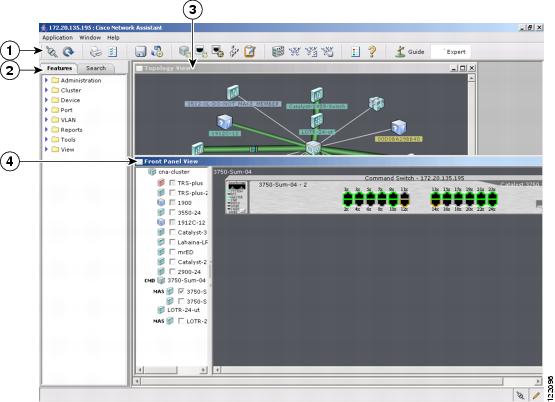Open the Legend toolbar icon
Image resolution: width=555 pixels, height=402 pixels.
pyautogui.click(x=355, y=52)
